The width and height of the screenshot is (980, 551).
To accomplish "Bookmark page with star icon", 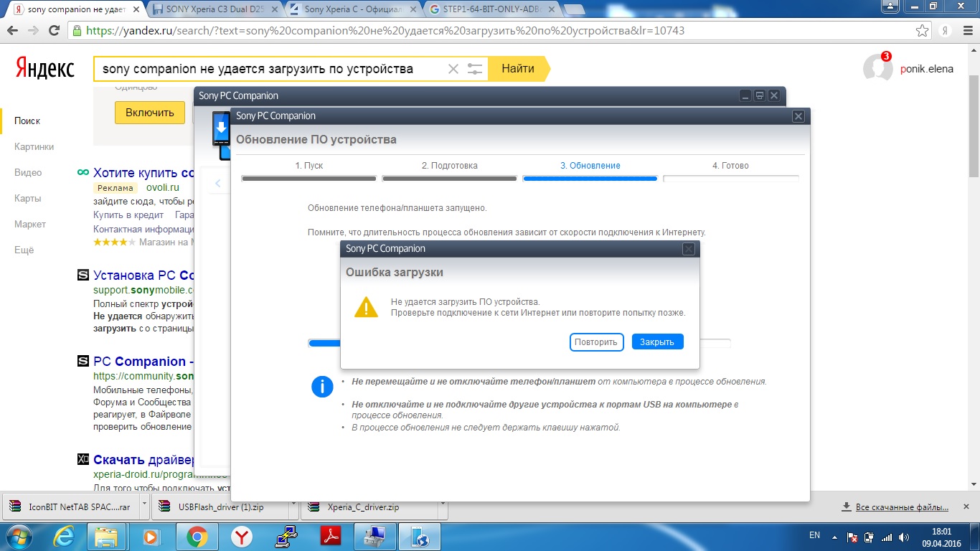I will click(923, 31).
